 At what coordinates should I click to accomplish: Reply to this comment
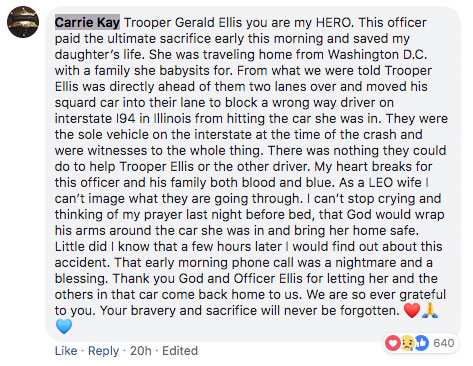coord(103,351)
